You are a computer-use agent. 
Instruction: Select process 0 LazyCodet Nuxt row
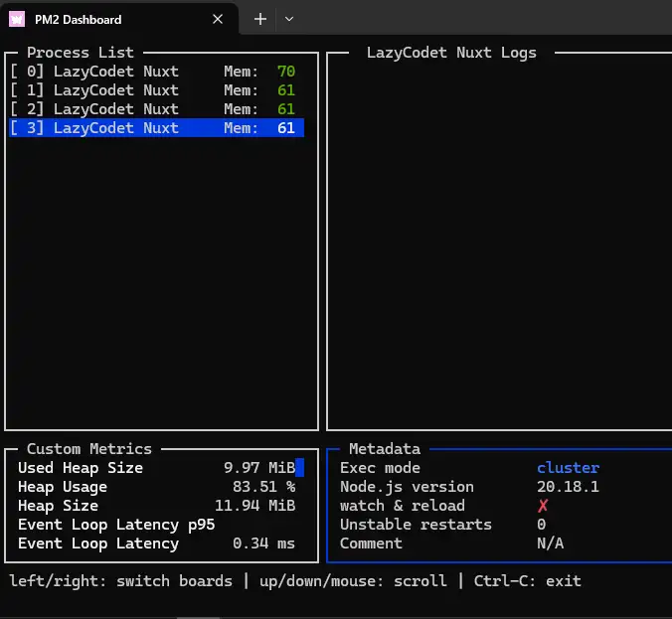pos(156,72)
